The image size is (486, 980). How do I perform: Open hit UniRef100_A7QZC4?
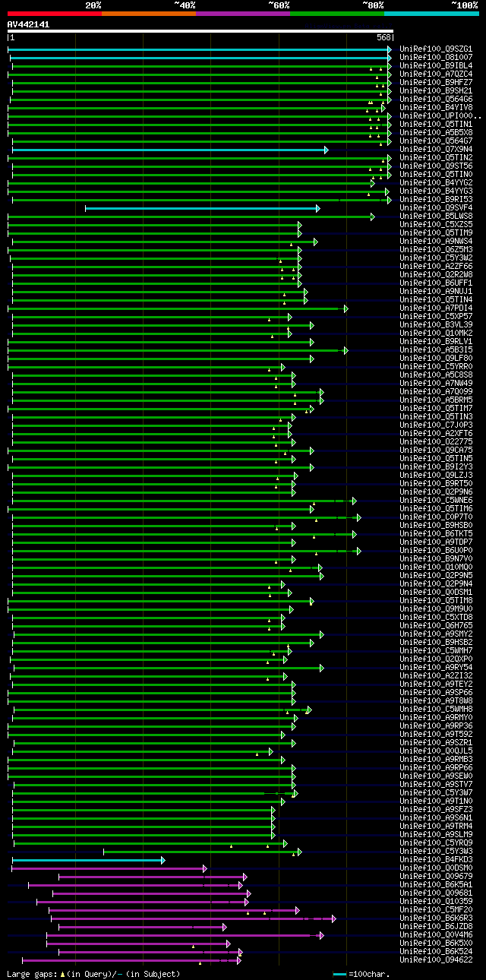436,74
